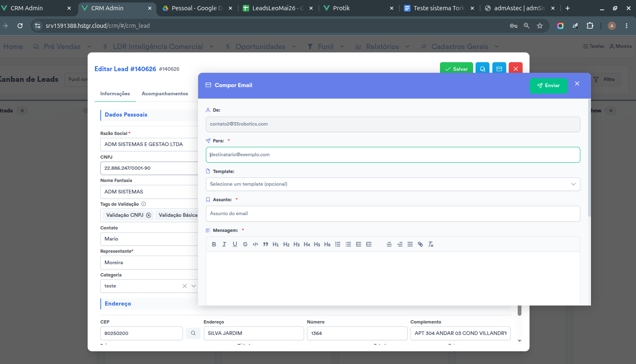This screenshot has height=364, width=636.
Task: Insert a hyperlink in message
Action: pos(420,244)
